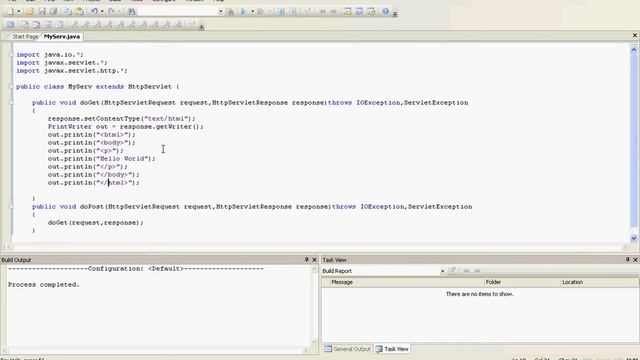640x360 pixels.
Task: Switch to the Task View bottom tab
Action: point(392,349)
